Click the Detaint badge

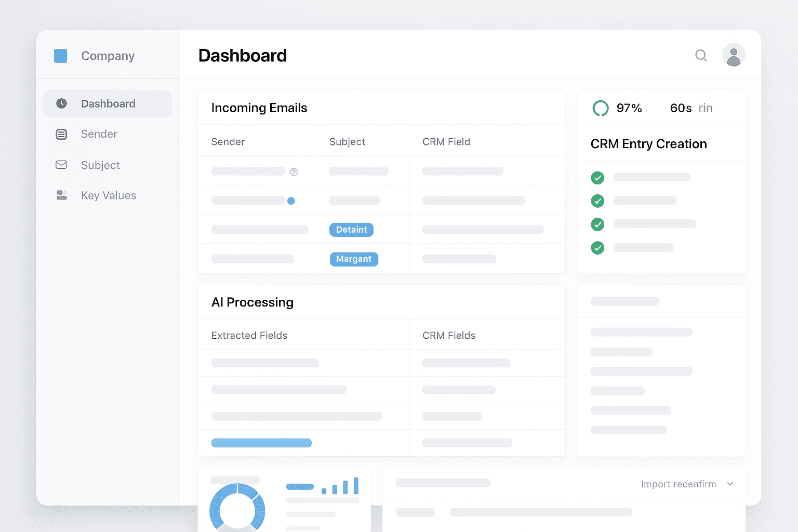(351, 230)
